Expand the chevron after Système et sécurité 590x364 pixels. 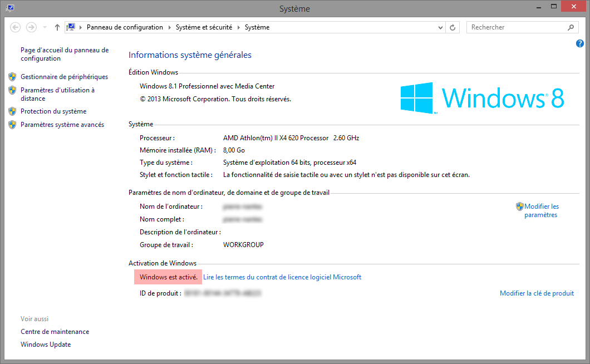[239, 27]
